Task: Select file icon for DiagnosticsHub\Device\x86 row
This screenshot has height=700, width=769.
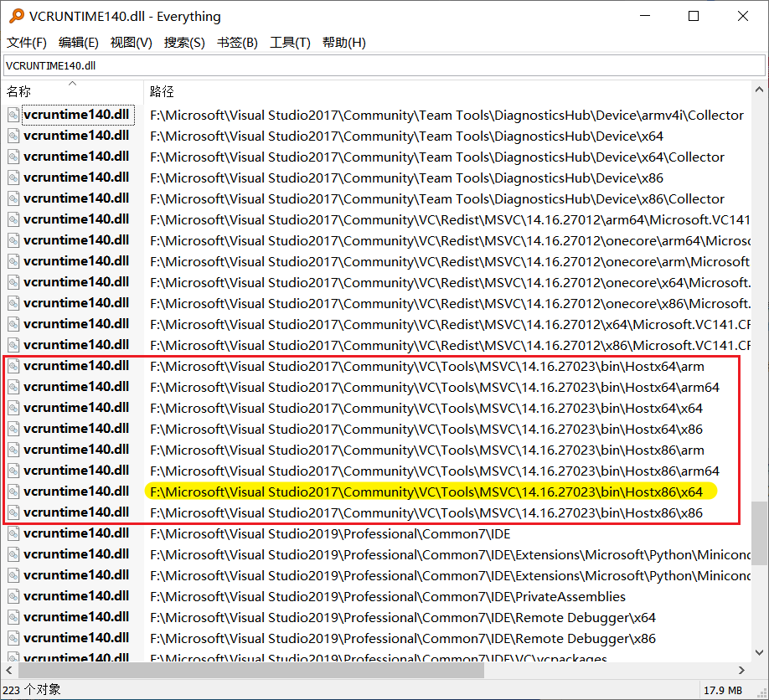Action: pos(13,178)
